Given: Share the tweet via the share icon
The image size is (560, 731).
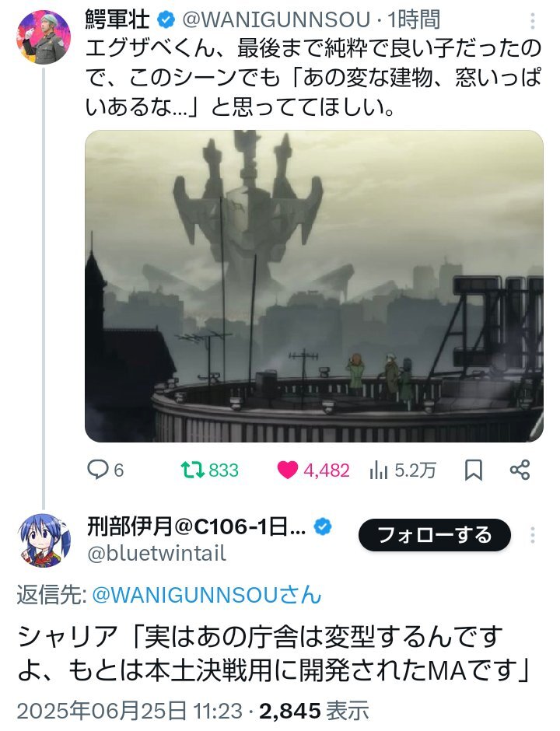Looking at the screenshot, I should pyautogui.click(x=520, y=470).
